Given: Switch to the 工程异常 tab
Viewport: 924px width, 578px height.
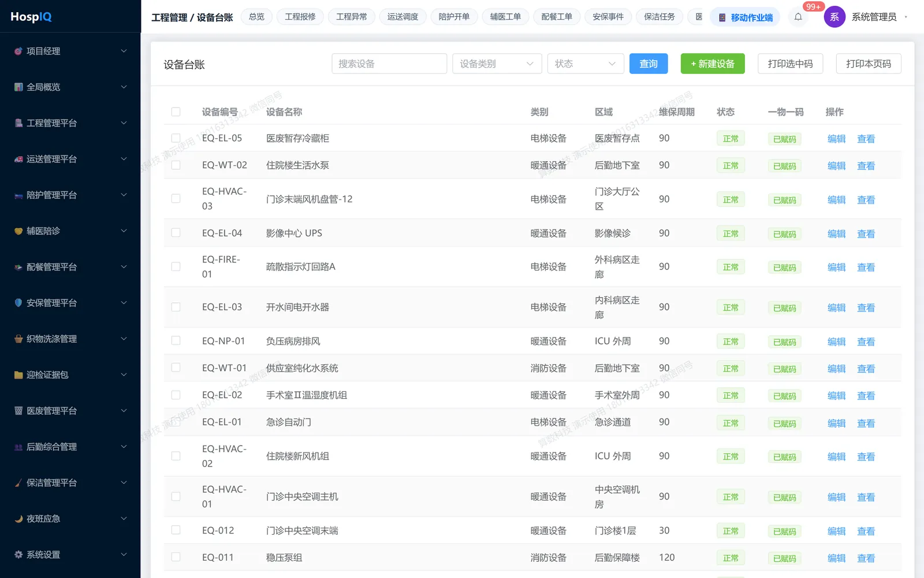Looking at the screenshot, I should point(352,17).
